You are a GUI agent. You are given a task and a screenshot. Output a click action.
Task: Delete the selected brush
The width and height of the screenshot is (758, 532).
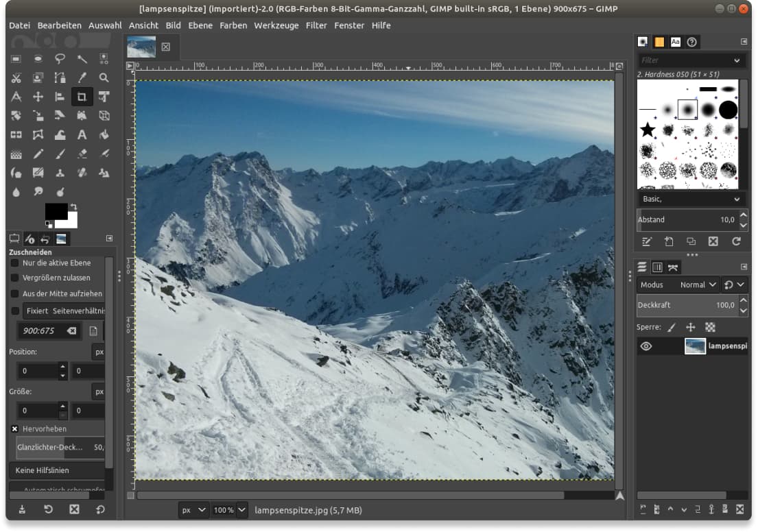point(713,241)
